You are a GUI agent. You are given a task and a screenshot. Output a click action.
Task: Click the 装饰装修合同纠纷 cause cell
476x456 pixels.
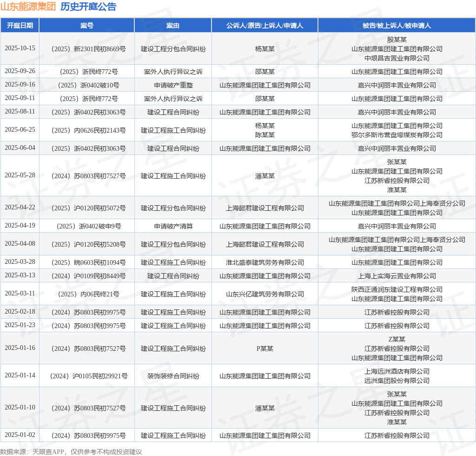tap(173, 376)
